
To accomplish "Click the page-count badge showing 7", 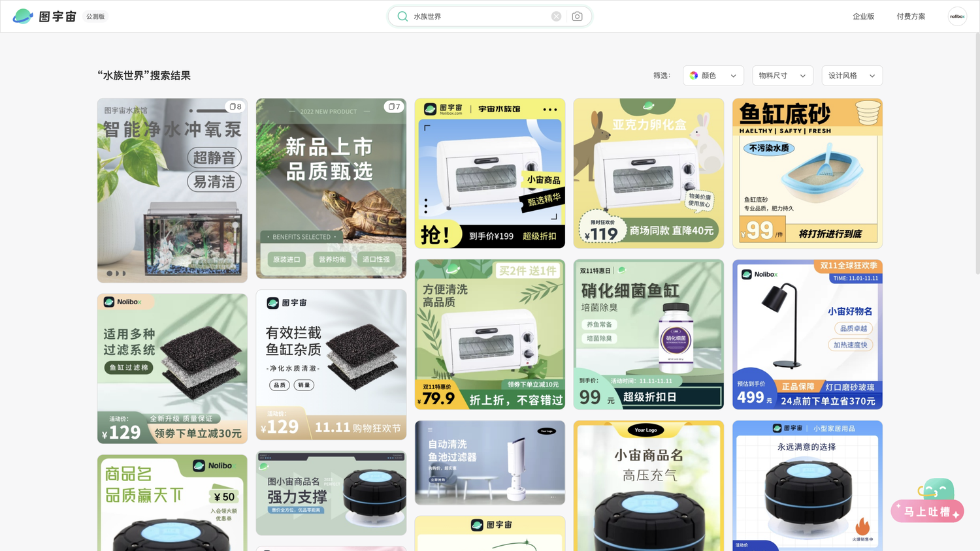I will (394, 106).
